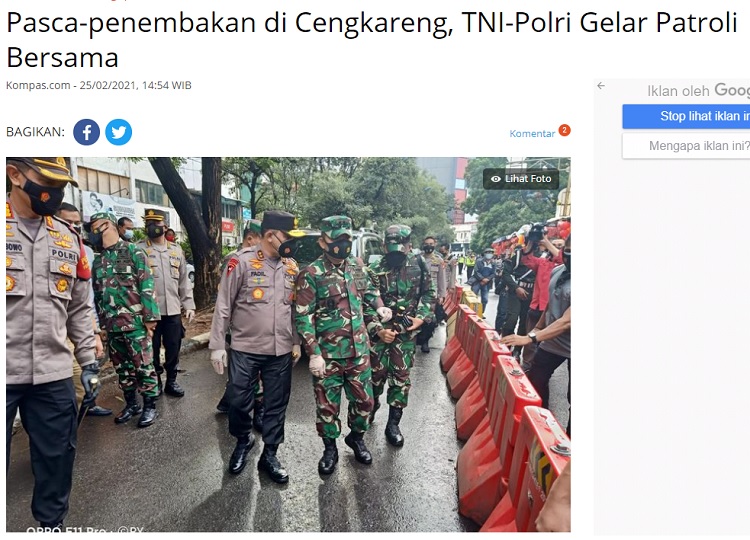This screenshot has height=540, width=750.
Task: Click the OPPO F11 Pro photo watermark
Action: (85, 529)
